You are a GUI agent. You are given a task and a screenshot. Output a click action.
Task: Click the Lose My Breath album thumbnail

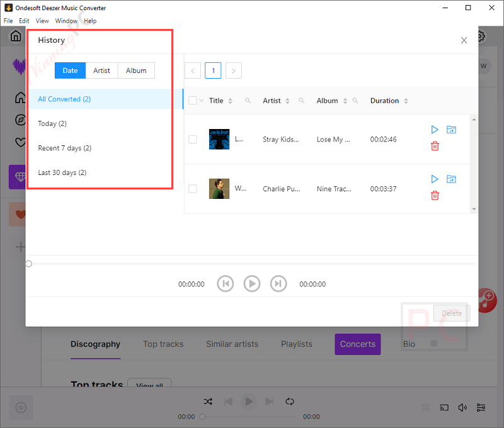pyautogui.click(x=219, y=139)
